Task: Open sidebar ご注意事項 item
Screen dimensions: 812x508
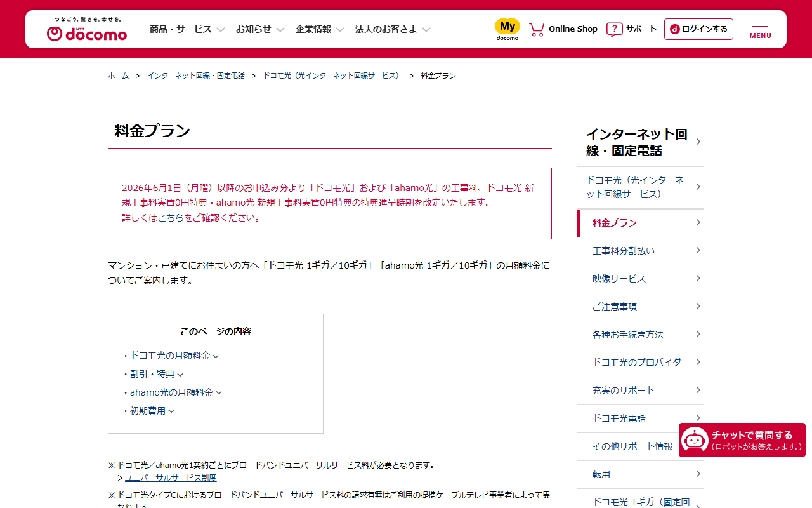Action: click(x=641, y=307)
